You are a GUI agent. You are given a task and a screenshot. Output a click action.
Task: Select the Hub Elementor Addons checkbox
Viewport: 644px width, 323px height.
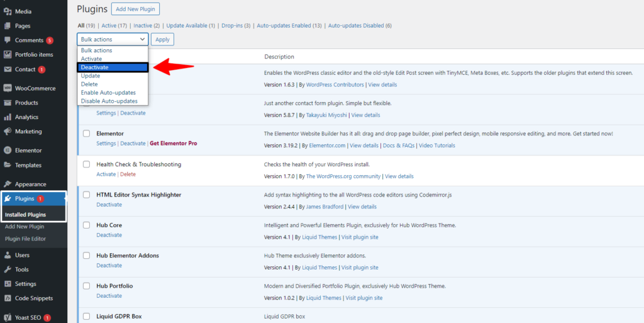tap(87, 256)
